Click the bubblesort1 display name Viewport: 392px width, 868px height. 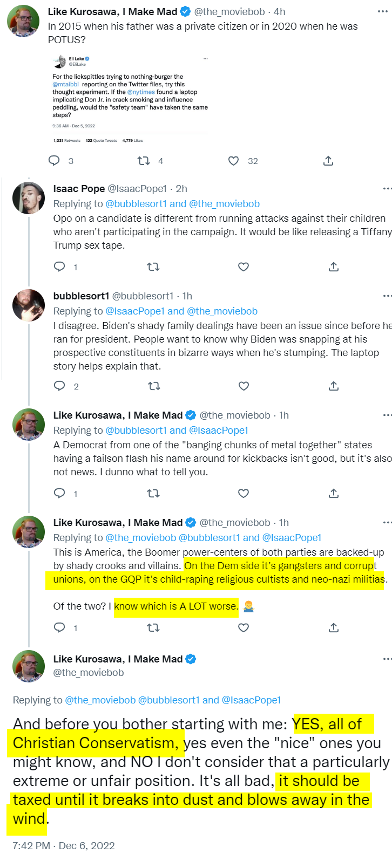[81, 296]
